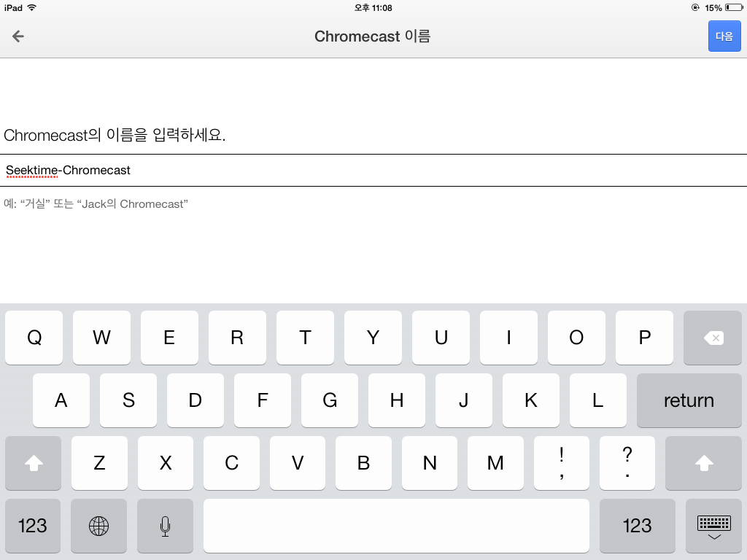Tap the D key
This screenshot has width=747, height=560.
tap(196, 400)
